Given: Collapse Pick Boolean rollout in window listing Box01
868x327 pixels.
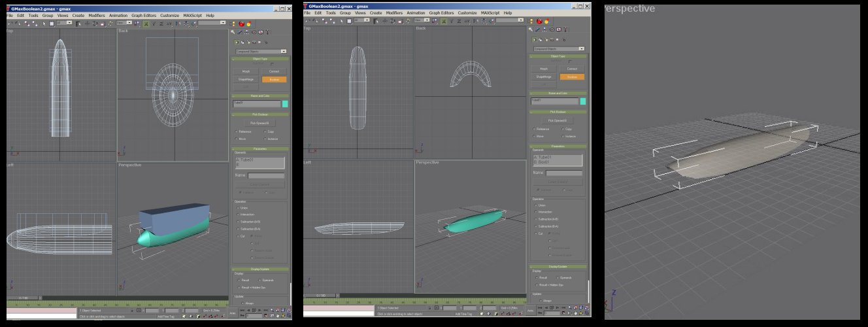Looking at the screenshot, I should (558, 112).
